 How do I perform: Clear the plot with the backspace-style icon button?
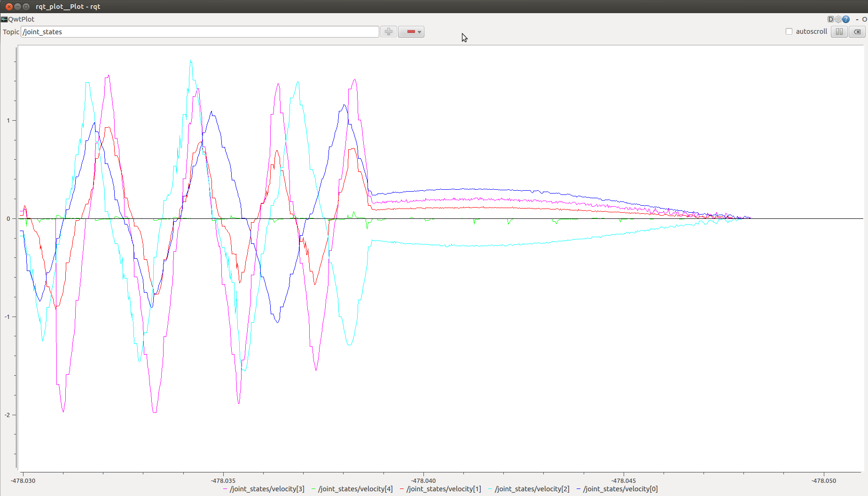[857, 31]
